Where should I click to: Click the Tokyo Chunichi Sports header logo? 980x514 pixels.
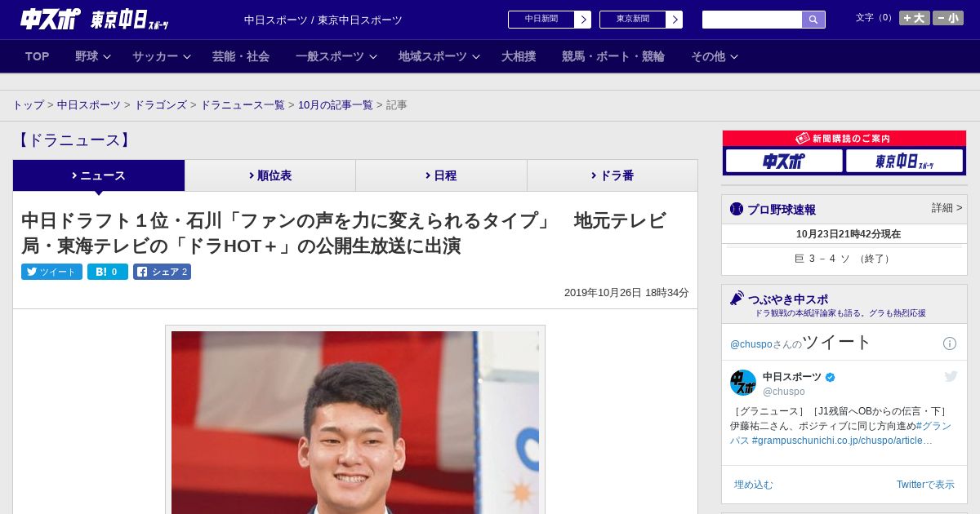pos(129,20)
